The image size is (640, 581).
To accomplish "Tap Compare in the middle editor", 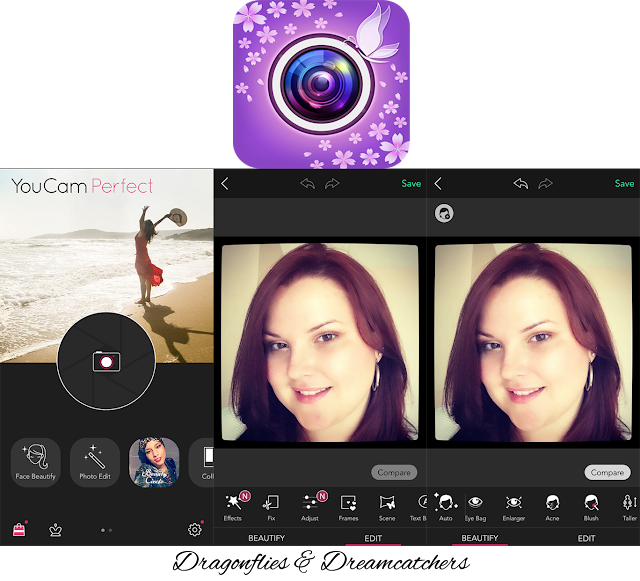I will coord(394,472).
